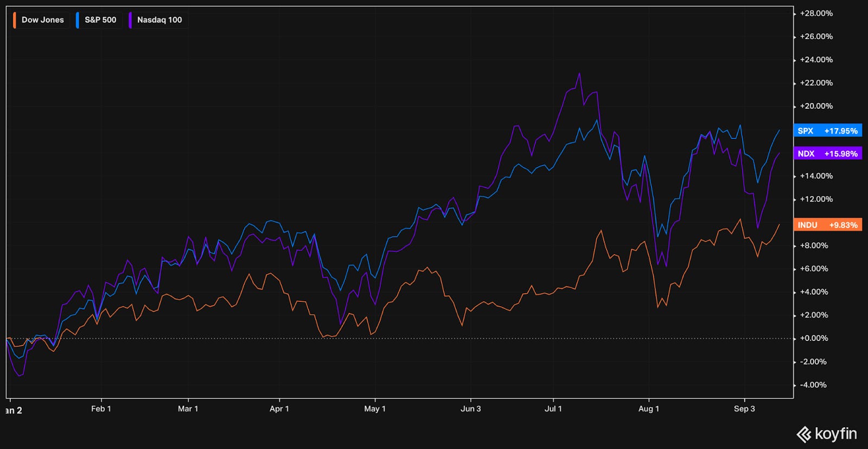Click the Koyfin logo
The image size is (868, 449).
tap(826, 434)
